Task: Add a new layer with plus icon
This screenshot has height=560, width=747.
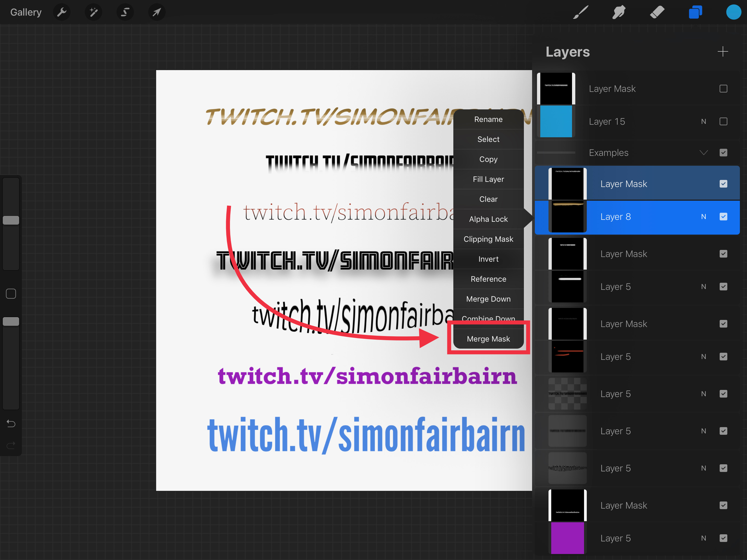Action: tap(723, 52)
